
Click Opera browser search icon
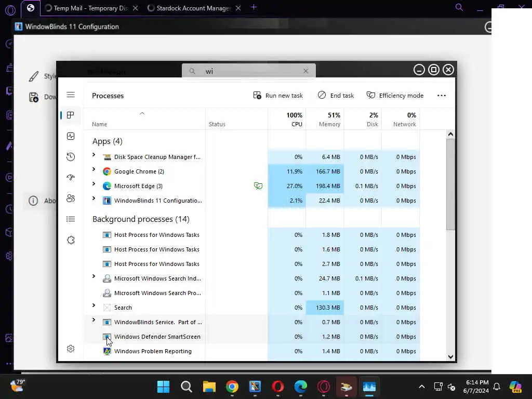[459, 7]
